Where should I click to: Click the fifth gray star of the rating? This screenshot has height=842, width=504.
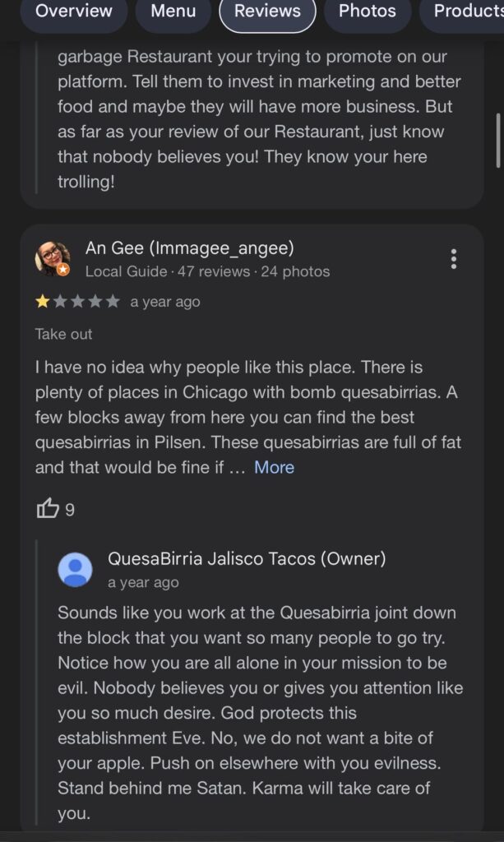point(110,302)
